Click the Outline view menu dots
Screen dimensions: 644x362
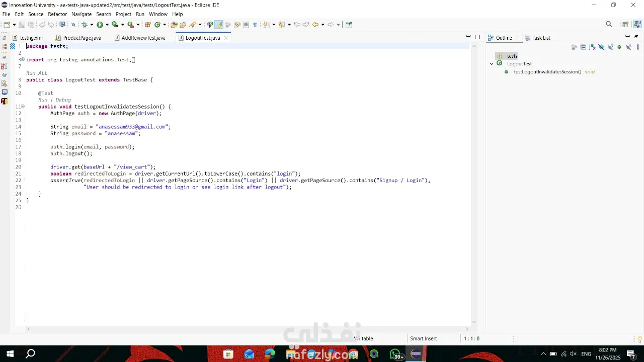click(x=636, y=47)
